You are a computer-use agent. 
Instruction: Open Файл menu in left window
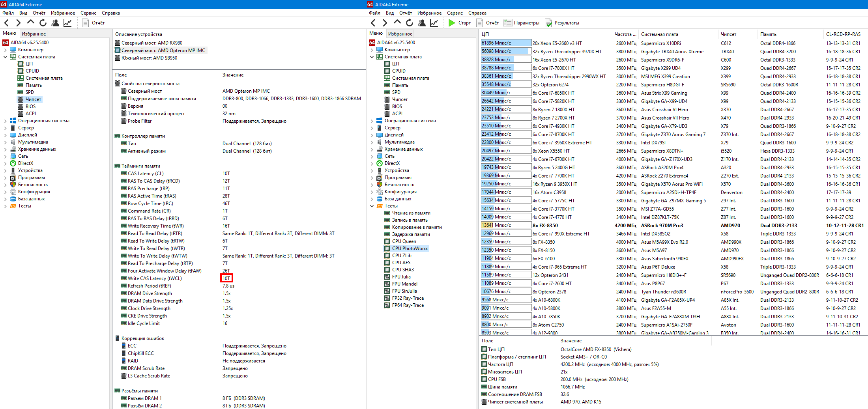8,13
